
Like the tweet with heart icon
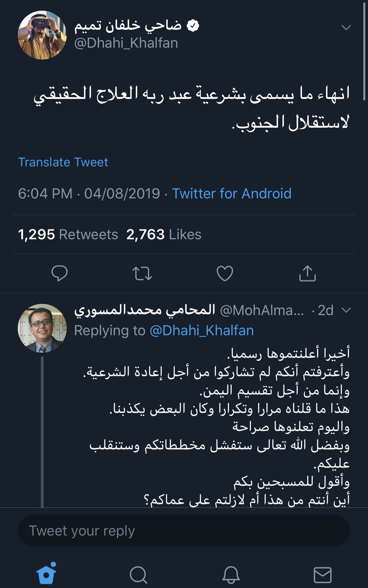(225, 273)
